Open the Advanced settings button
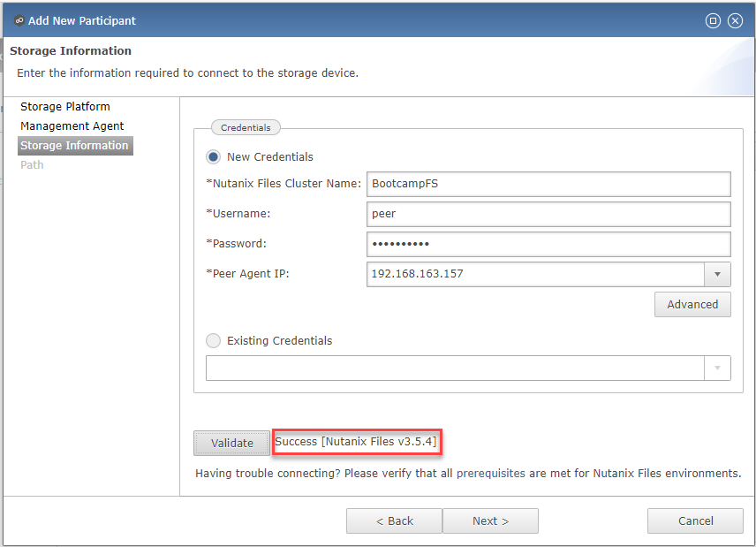Image resolution: width=756 pixels, height=547 pixels. [692, 304]
